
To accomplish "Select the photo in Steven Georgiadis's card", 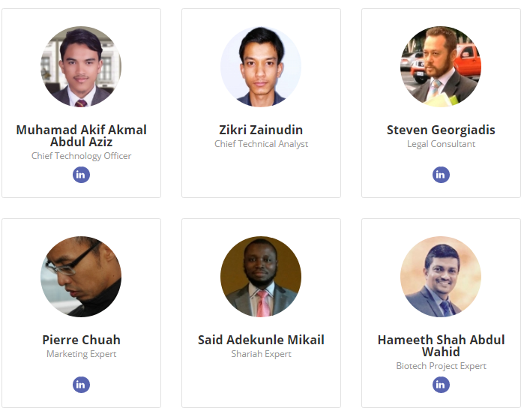I will [x=441, y=67].
